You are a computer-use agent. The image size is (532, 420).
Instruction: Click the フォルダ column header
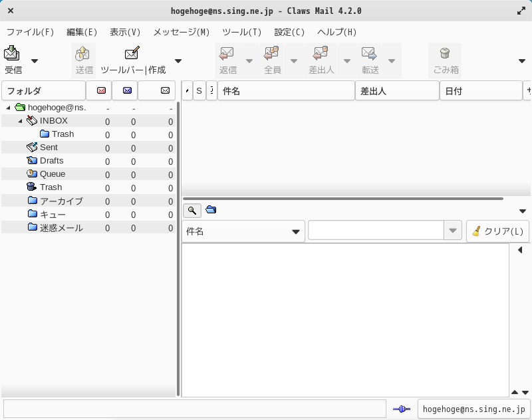pyautogui.click(x=43, y=90)
